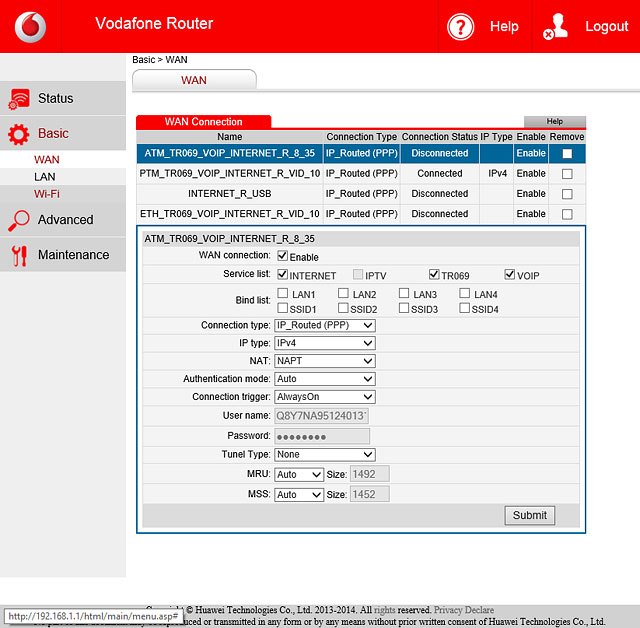
Task: Tick Remove for ATM_TR069_VOIP_INTERNET_R_8_35
Action: click(567, 153)
